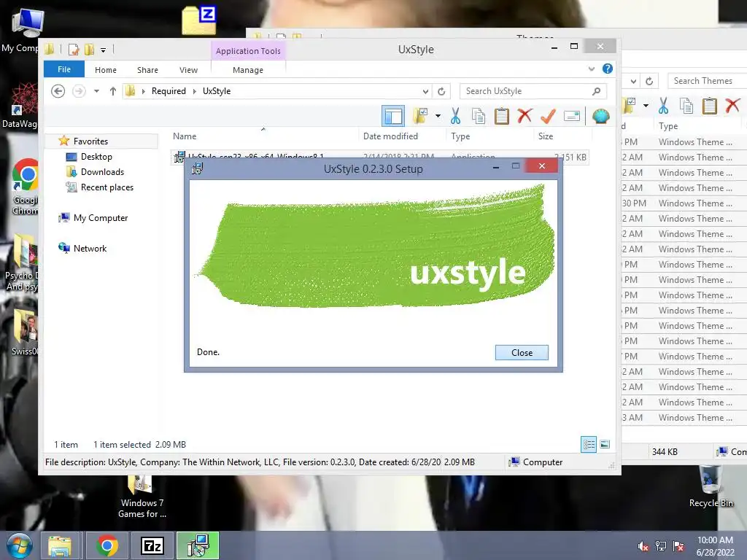Refresh the UxStyle folder view
The height and width of the screenshot is (560, 747).
[441, 91]
